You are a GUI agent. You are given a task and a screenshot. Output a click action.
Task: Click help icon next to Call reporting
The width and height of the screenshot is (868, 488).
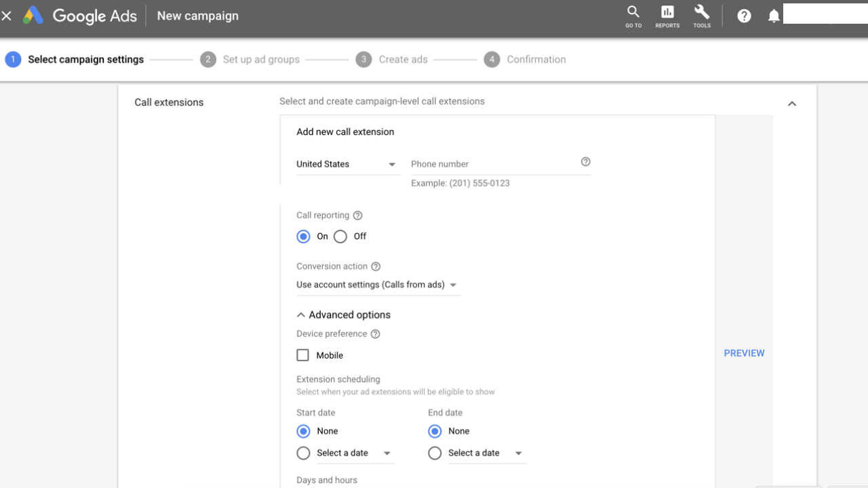357,216
